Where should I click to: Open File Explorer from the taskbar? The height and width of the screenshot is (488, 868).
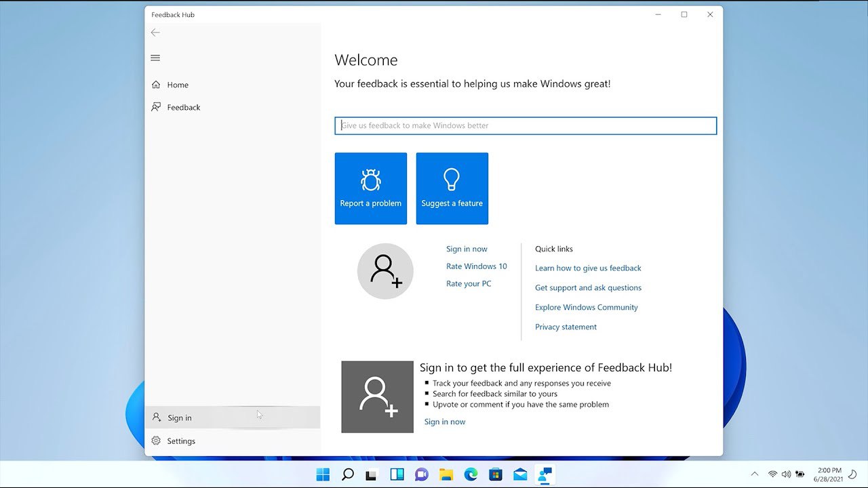coord(446,474)
